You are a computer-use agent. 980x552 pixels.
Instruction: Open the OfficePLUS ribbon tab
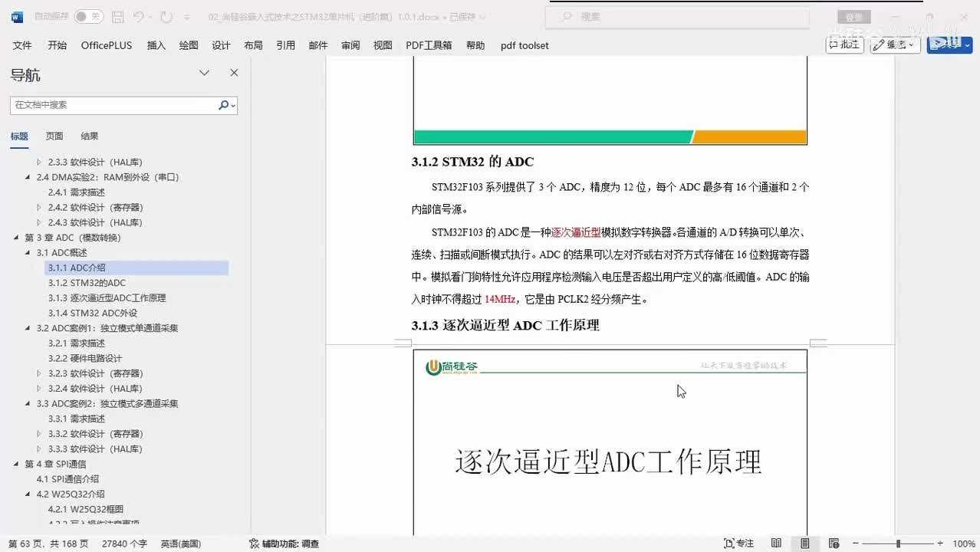(107, 45)
